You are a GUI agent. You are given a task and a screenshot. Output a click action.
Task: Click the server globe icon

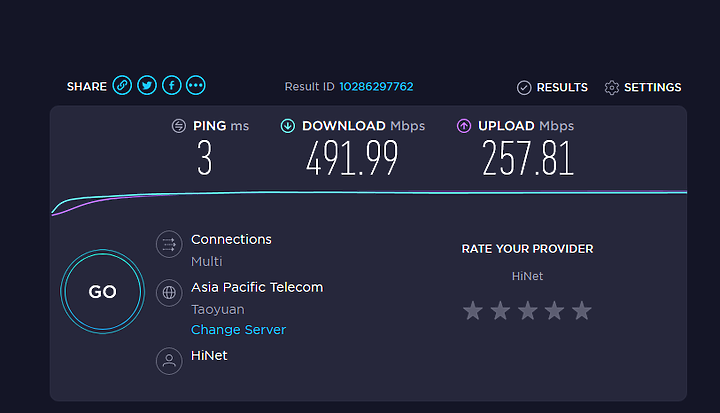169,293
